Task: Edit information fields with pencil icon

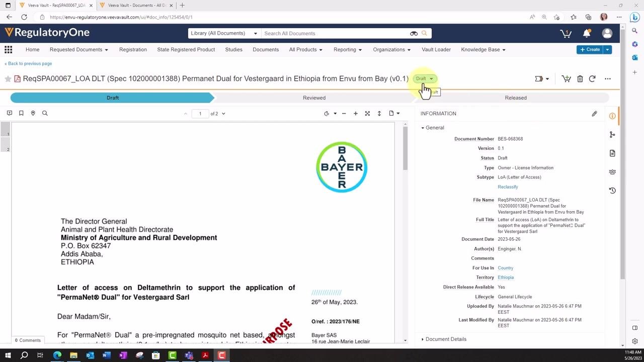Action: [x=594, y=114]
